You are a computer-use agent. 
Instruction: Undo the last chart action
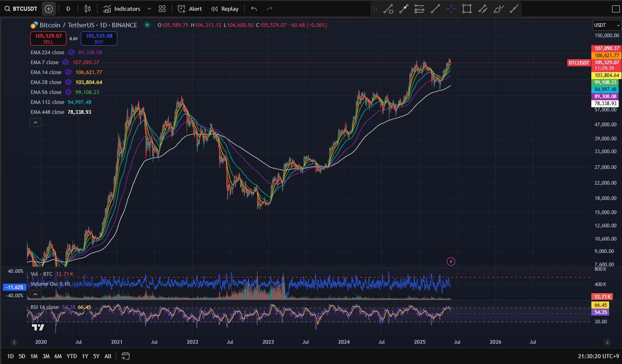click(x=254, y=9)
